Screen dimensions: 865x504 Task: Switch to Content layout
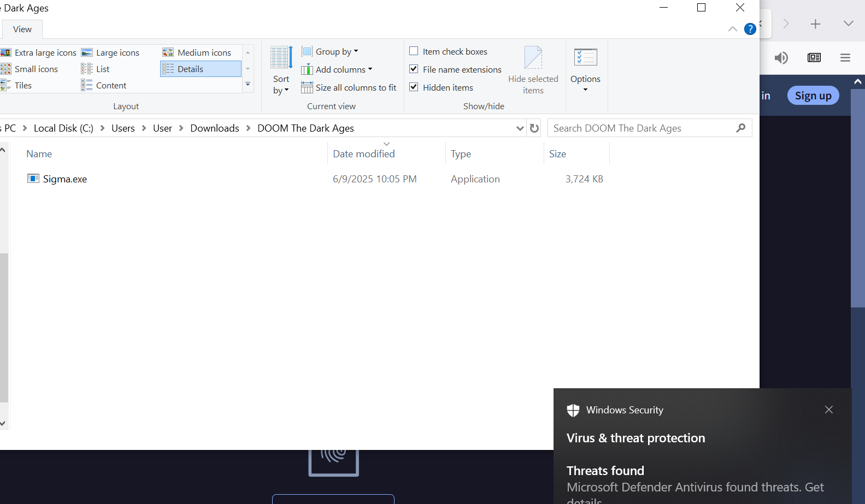(104, 85)
